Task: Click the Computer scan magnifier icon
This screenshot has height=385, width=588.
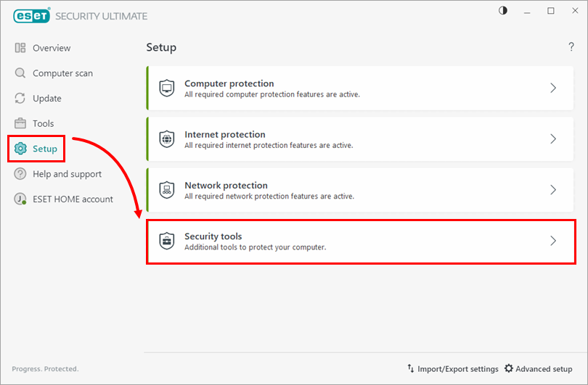Action: pos(20,73)
